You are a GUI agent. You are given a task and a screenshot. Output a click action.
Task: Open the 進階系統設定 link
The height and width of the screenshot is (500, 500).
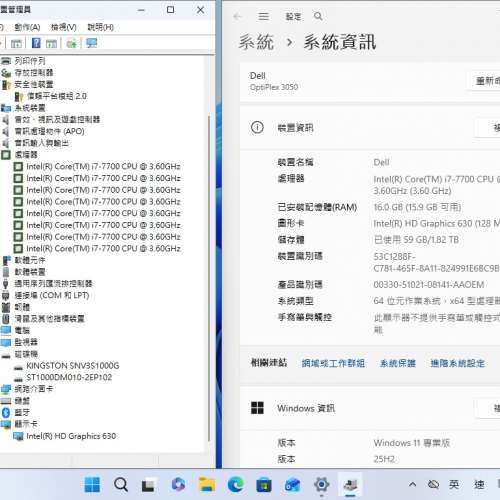457,363
